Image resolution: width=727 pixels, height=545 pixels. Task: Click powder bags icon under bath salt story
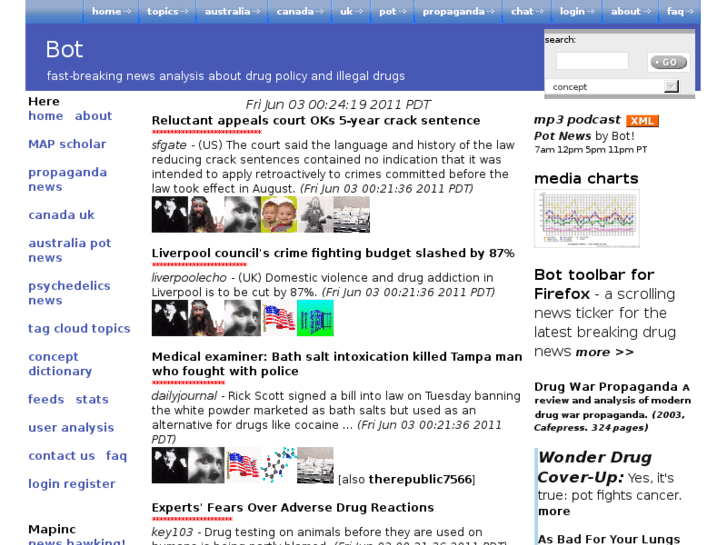coord(315,465)
